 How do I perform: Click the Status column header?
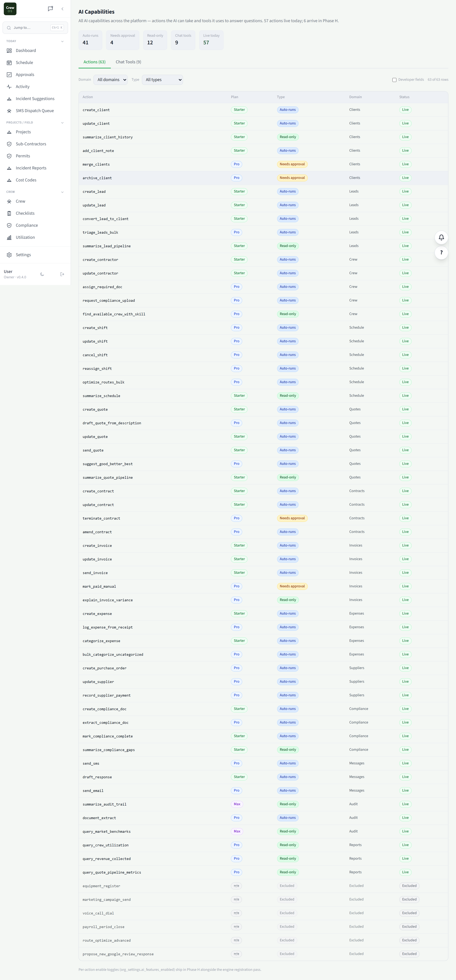(x=404, y=97)
